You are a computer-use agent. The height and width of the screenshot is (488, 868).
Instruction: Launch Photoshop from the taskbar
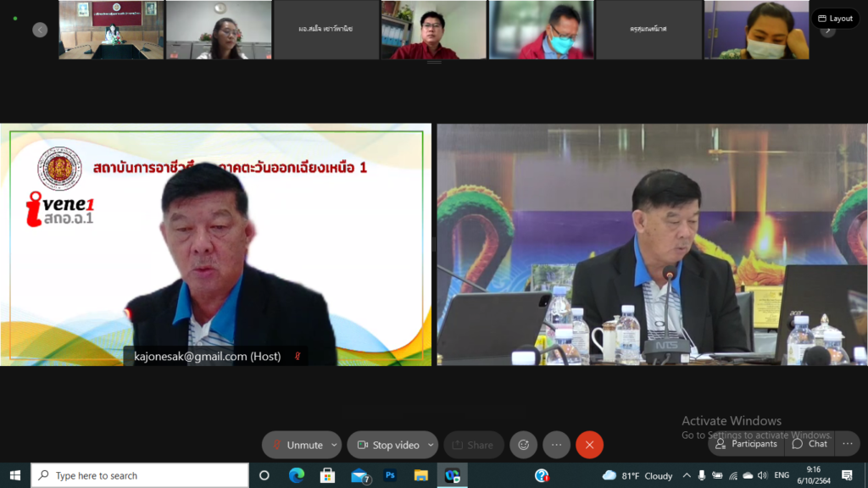coord(390,475)
